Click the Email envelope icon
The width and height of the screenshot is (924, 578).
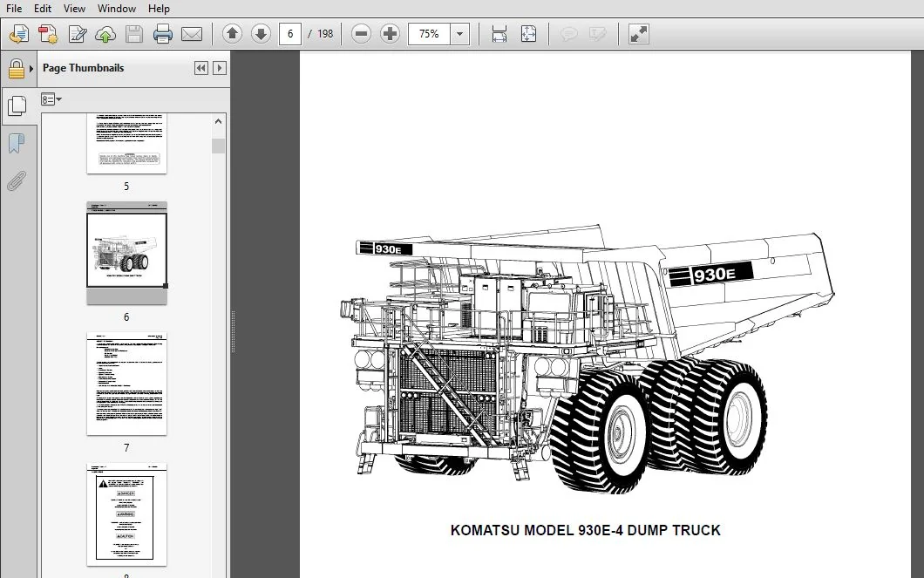point(192,34)
